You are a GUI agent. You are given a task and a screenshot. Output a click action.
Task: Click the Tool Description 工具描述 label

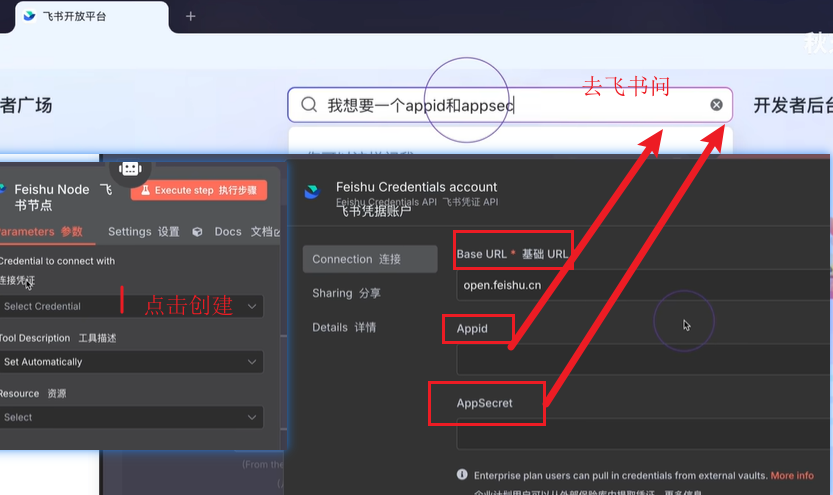58,338
